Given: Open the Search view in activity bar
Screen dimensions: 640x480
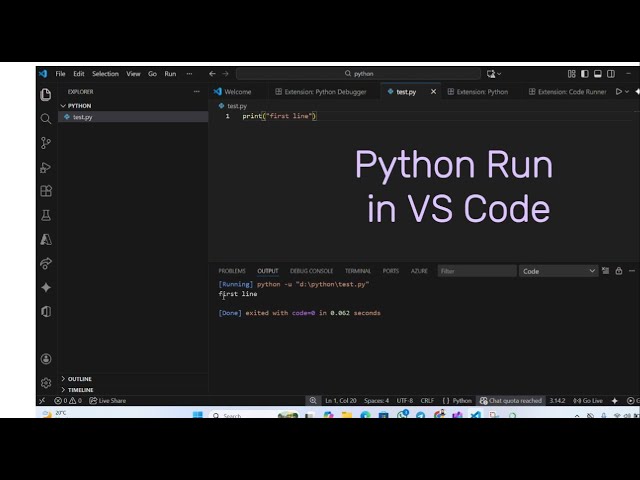Looking at the screenshot, I should 46,119.
